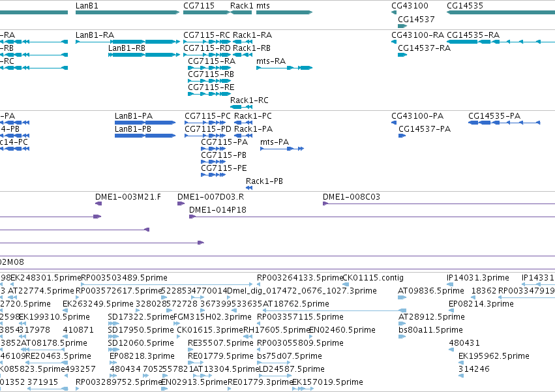Image resolution: width=555 pixels, height=392 pixels.
Task: Select the LanB1-PA protein label
Action: pos(134,116)
